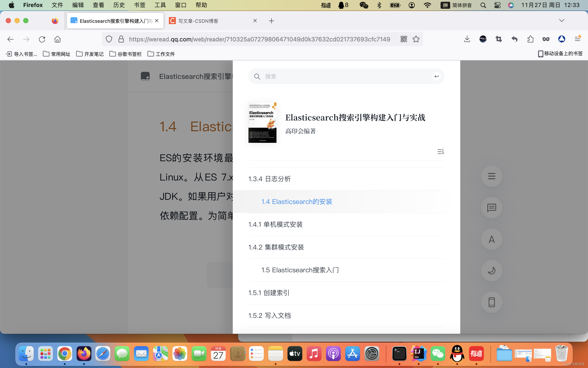Open font size settings button
588x368 pixels.
(492, 239)
